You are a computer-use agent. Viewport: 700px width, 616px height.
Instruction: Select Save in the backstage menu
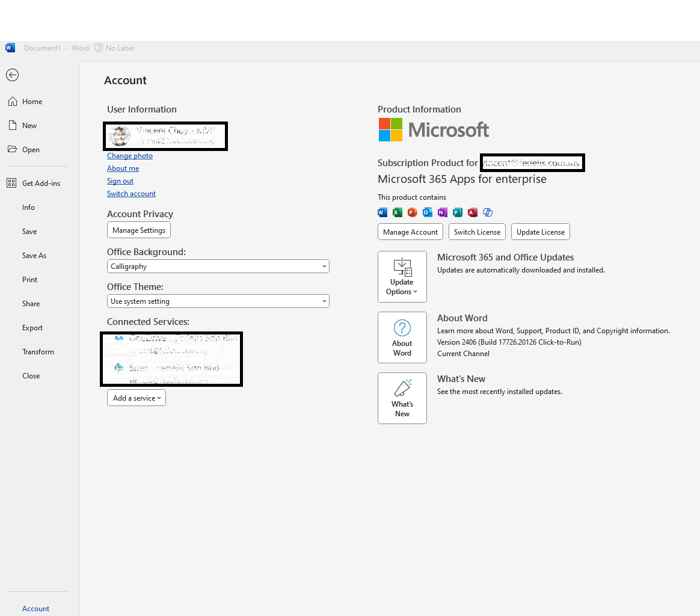pyautogui.click(x=29, y=232)
